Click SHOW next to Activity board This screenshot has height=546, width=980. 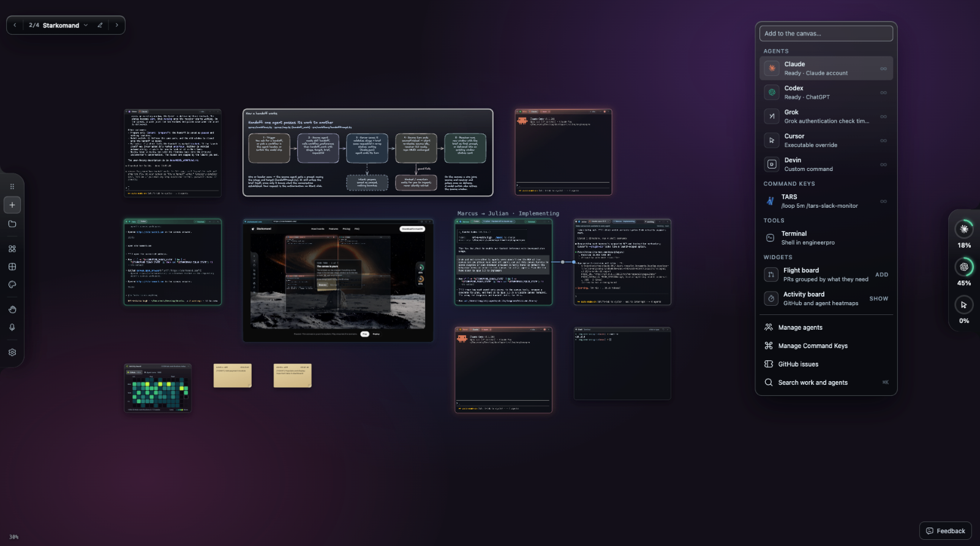point(878,298)
